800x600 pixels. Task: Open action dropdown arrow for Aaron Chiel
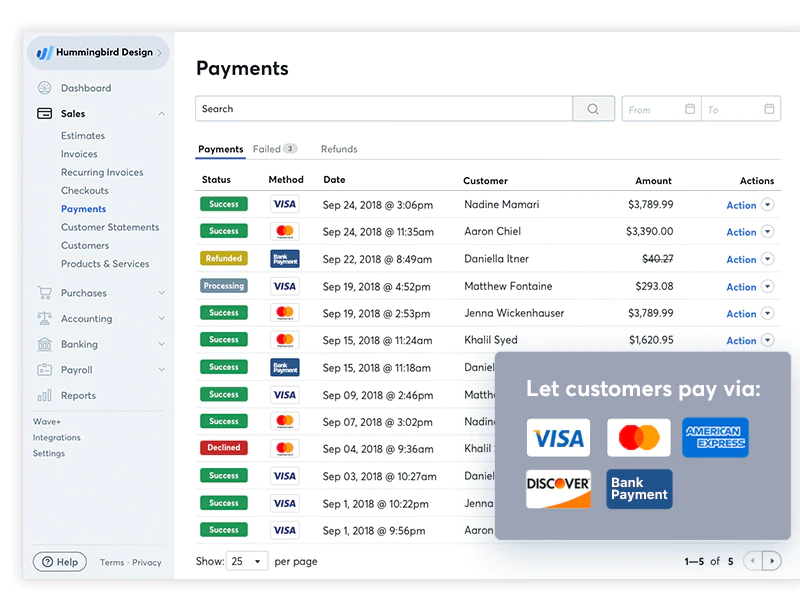(767, 232)
